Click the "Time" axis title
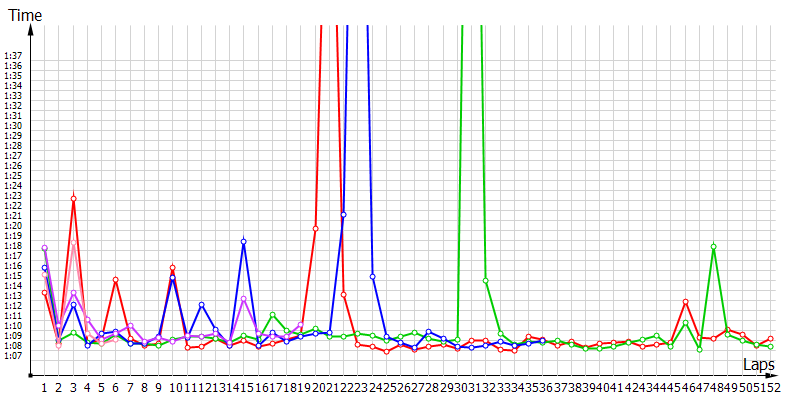 point(26,14)
